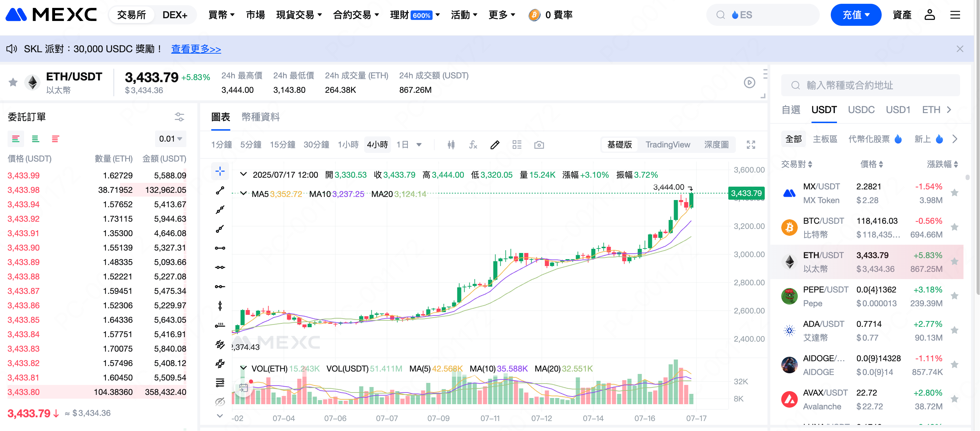Screen dimensions: 980x431
Task: Favorite the BTC/USDT pair star
Action: [x=954, y=227]
